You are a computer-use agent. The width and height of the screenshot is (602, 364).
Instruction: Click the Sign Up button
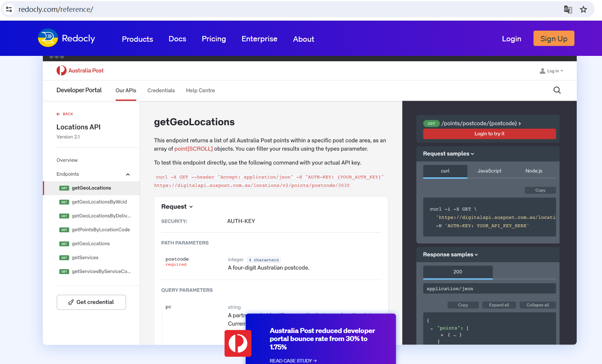[553, 38]
